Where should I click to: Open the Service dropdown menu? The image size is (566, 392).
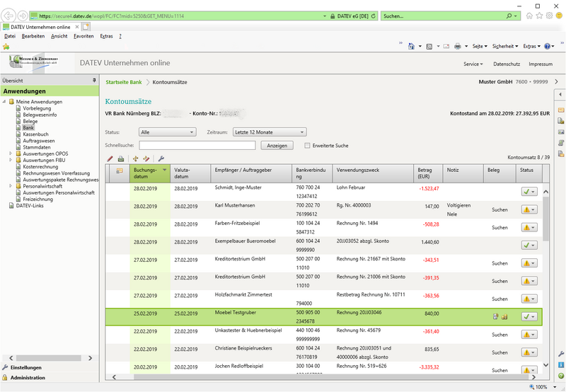(x=473, y=64)
